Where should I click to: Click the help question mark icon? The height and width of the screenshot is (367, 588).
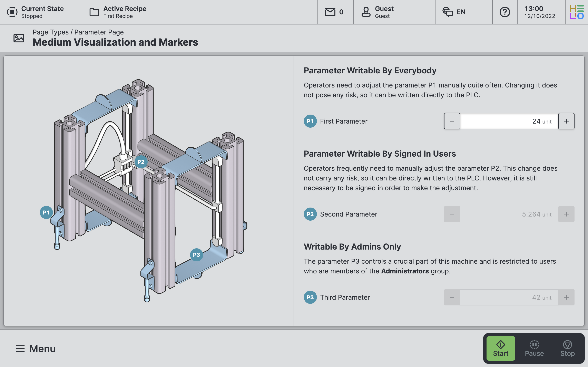tap(505, 12)
